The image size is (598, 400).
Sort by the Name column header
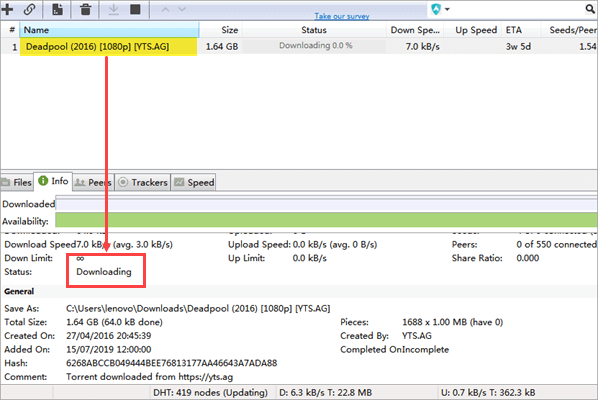point(109,30)
